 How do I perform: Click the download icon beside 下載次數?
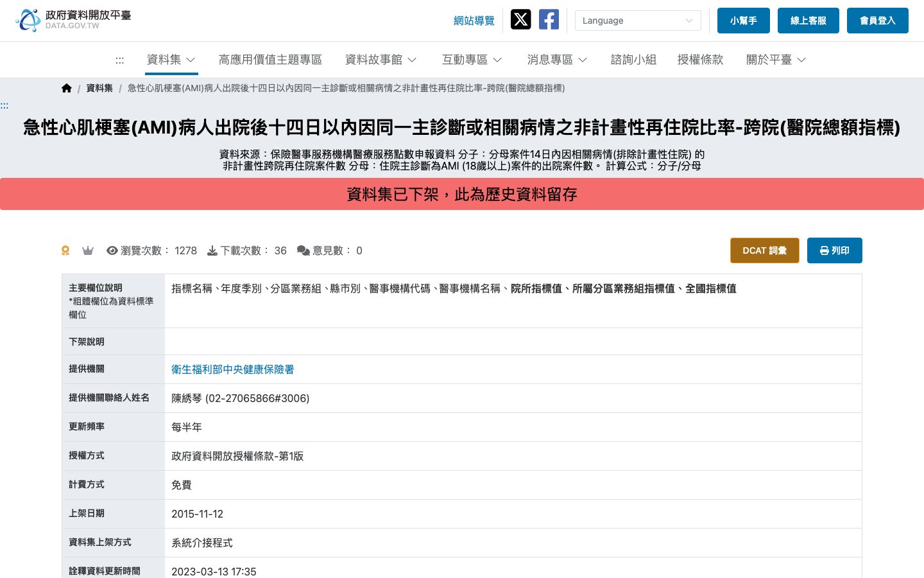tap(212, 250)
